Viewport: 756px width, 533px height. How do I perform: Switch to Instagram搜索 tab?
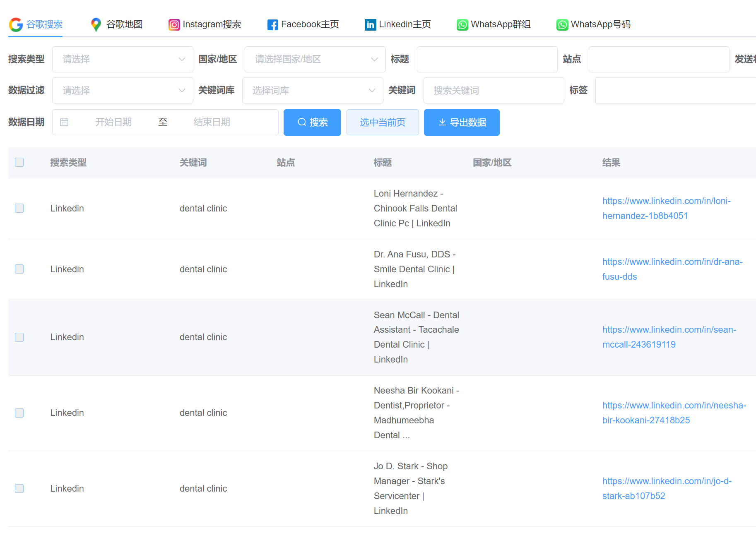205,24
